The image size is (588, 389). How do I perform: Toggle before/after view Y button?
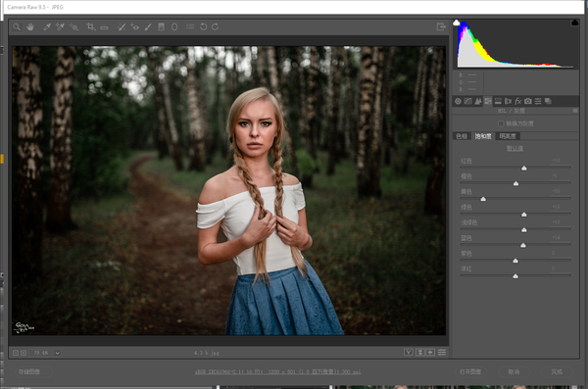click(409, 352)
